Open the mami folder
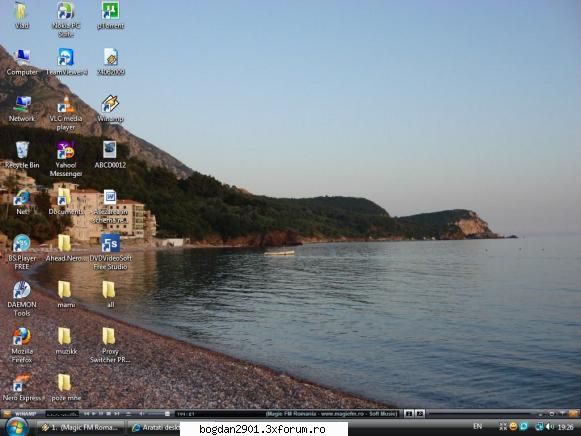Screen dimensions: 581x436 66,294
